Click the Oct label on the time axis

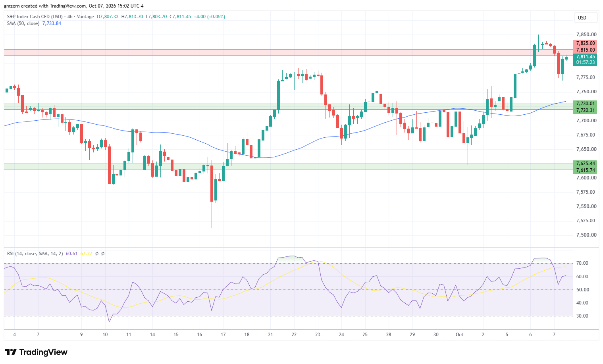[459, 335]
